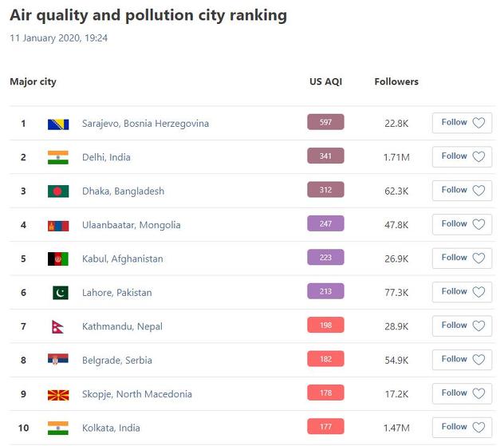Open Skopje, North Macedonia city page

click(137, 394)
